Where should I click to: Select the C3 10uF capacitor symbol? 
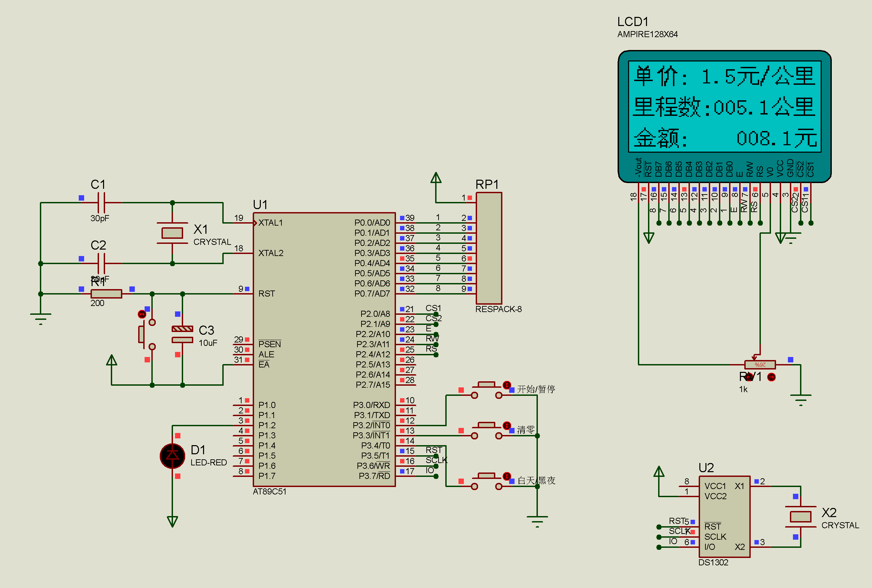[x=182, y=334]
